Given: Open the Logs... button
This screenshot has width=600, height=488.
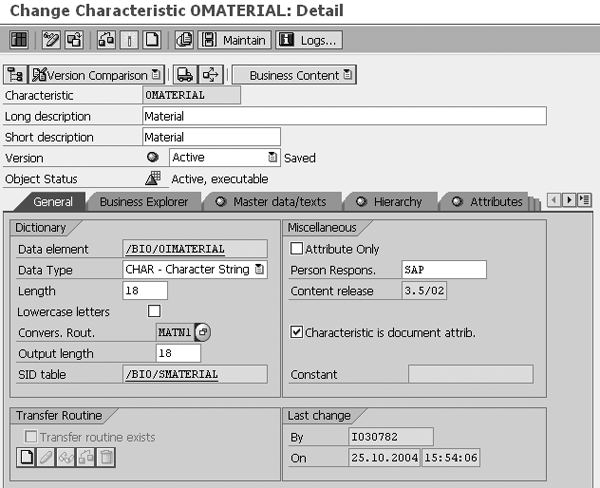Looking at the screenshot, I should coord(309,40).
